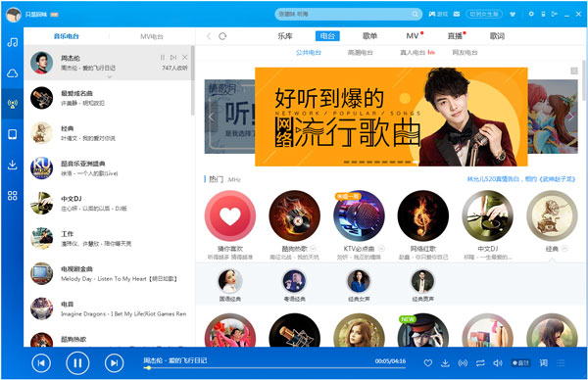Show previous banner with left arrow
Image resolution: width=588 pixels, height=380 pixels.
click(211, 117)
